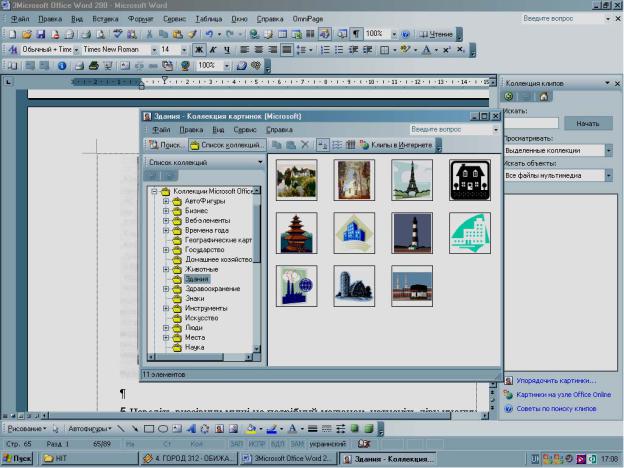Screen dimensions: 624x468
Task: Select the Наука folder in tree
Action: (194, 347)
